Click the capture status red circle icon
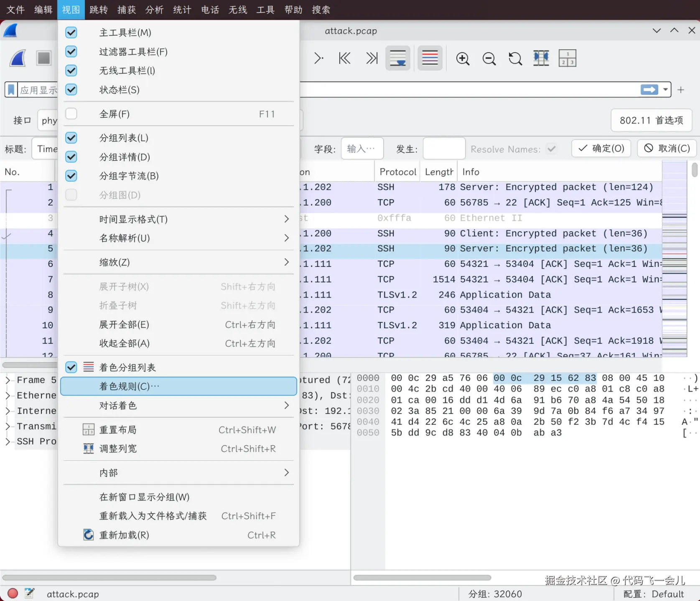 pyautogui.click(x=13, y=593)
